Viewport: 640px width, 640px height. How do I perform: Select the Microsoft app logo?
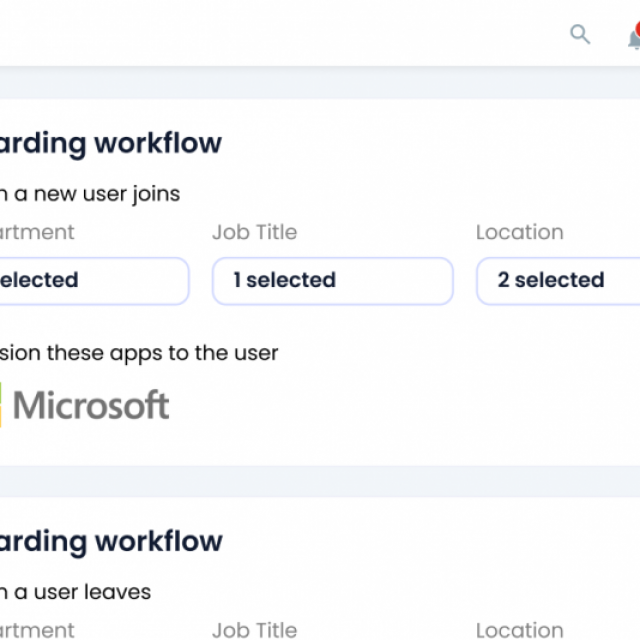click(84, 405)
